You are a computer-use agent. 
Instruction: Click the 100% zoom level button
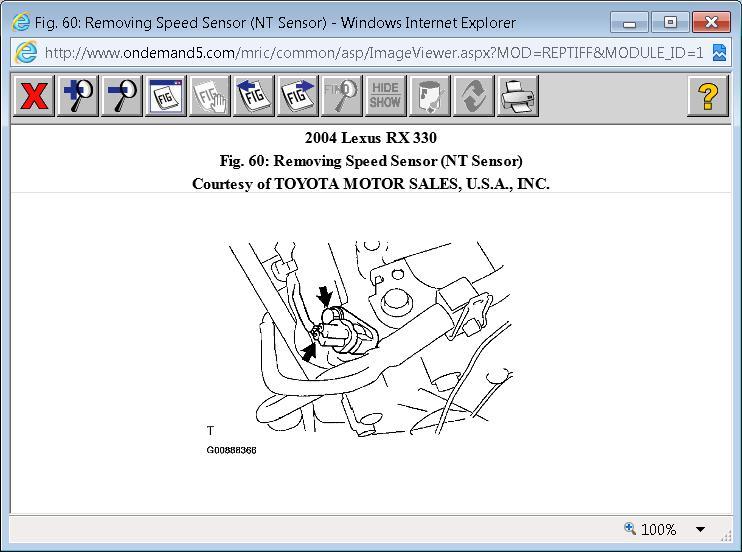(x=650, y=529)
